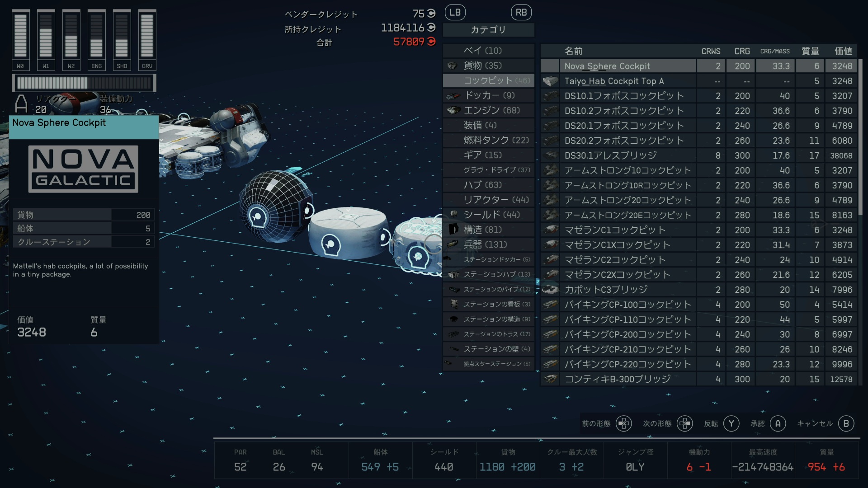Click the 次の形態 d-pad icon
Screen dimensions: 868x488
point(685,423)
